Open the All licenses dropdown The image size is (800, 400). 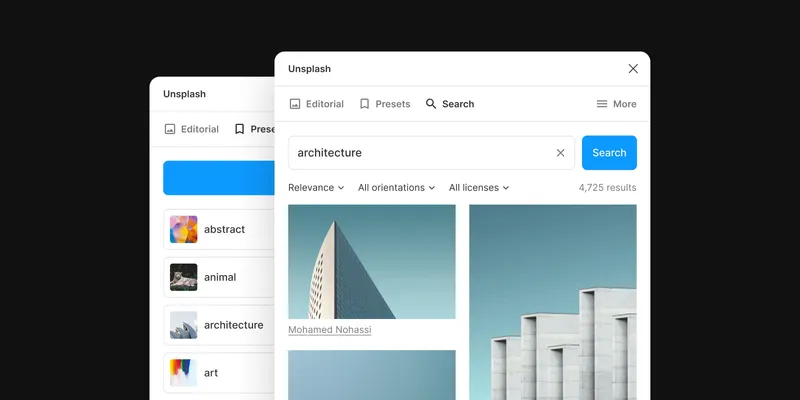[x=479, y=188]
